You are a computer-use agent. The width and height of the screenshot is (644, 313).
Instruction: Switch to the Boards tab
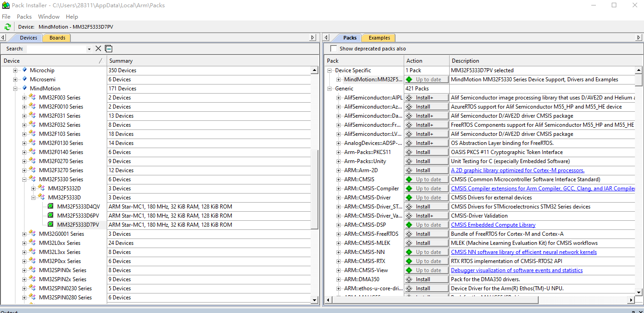coord(57,38)
